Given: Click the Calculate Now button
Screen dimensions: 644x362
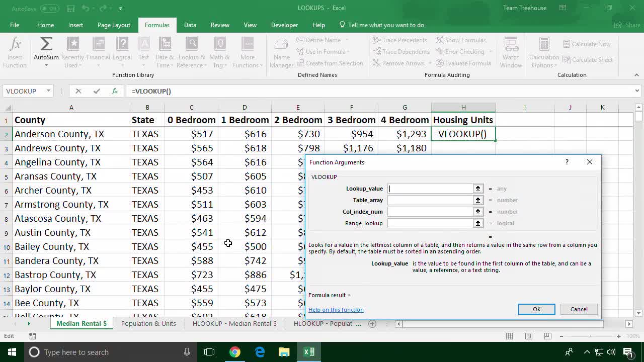Looking at the screenshot, I should tap(587, 44).
